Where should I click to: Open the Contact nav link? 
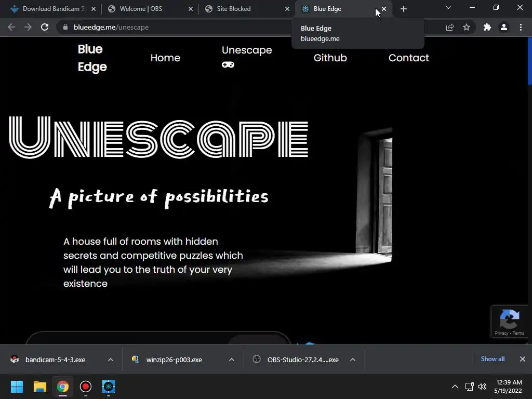point(408,58)
